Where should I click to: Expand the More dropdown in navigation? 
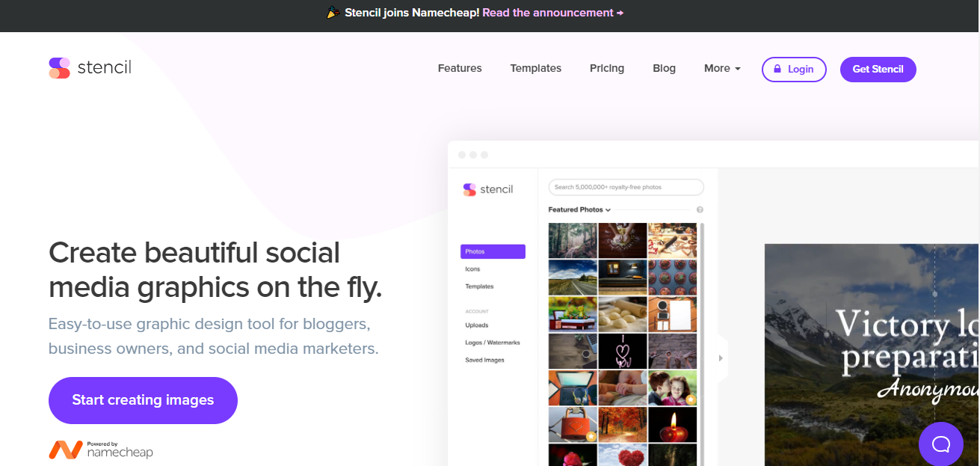point(722,68)
